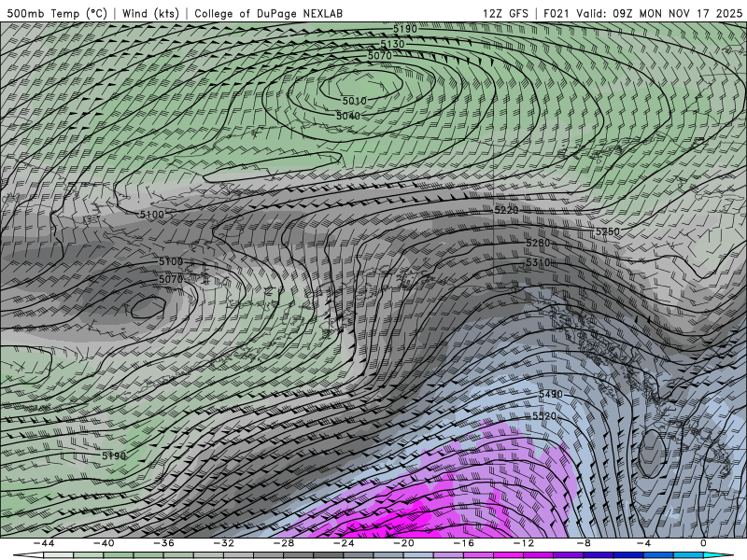Click the -20 temperature scale label
The width and height of the screenshot is (747, 560).
click(x=403, y=543)
